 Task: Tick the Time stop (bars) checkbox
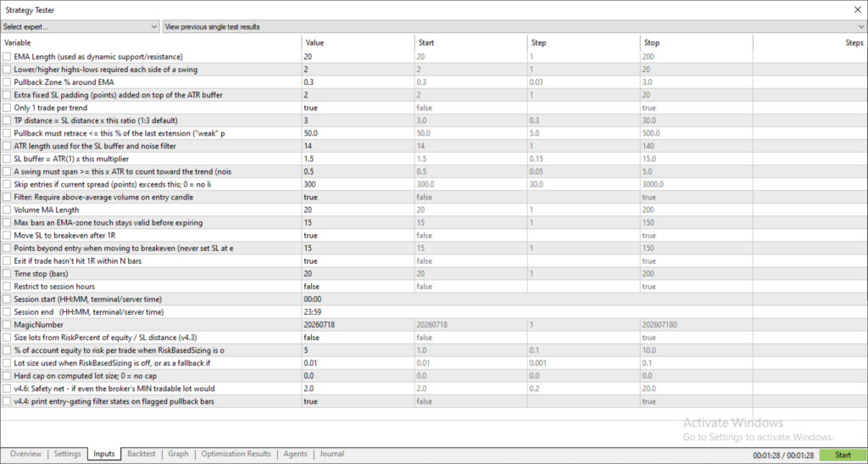point(7,273)
